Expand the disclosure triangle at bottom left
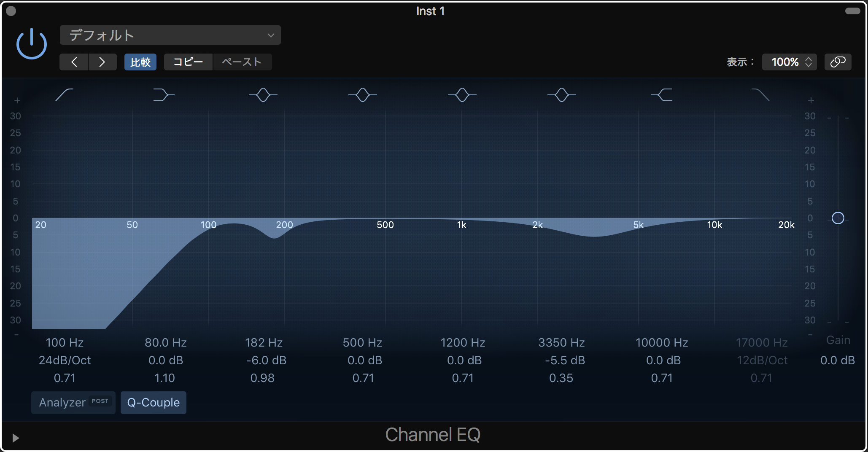The image size is (868, 452). pos(16,438)
